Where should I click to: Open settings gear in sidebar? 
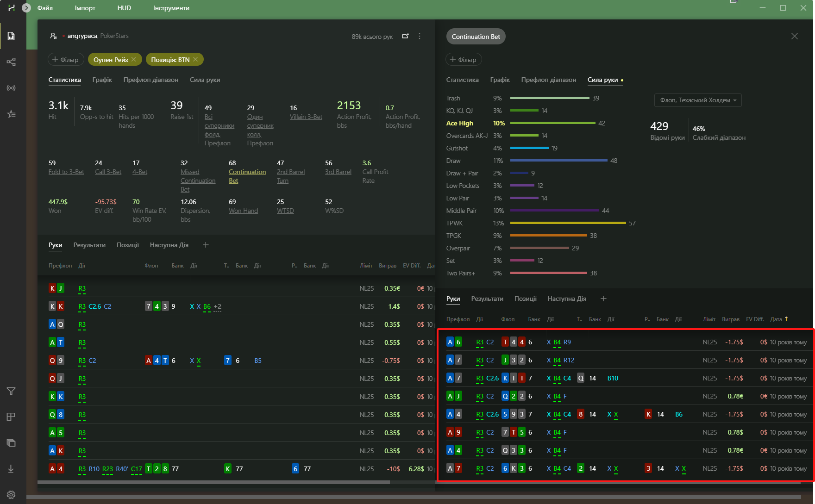(x=11, y=494)
